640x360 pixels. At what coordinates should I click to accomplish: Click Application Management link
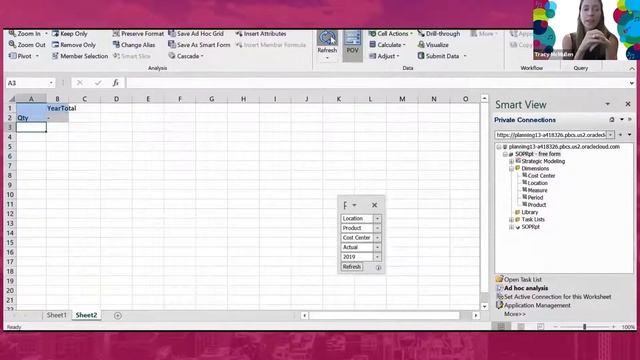tap(537, 305)
